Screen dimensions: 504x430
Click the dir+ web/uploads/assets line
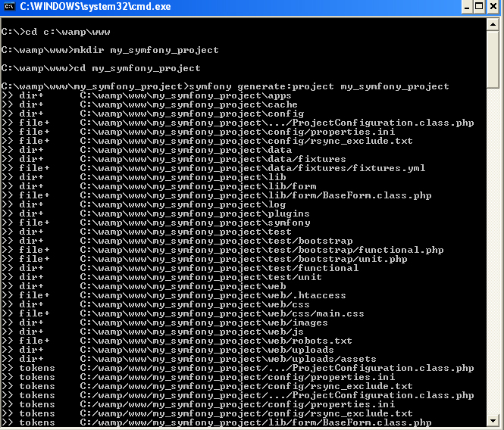tap(189, 359)
